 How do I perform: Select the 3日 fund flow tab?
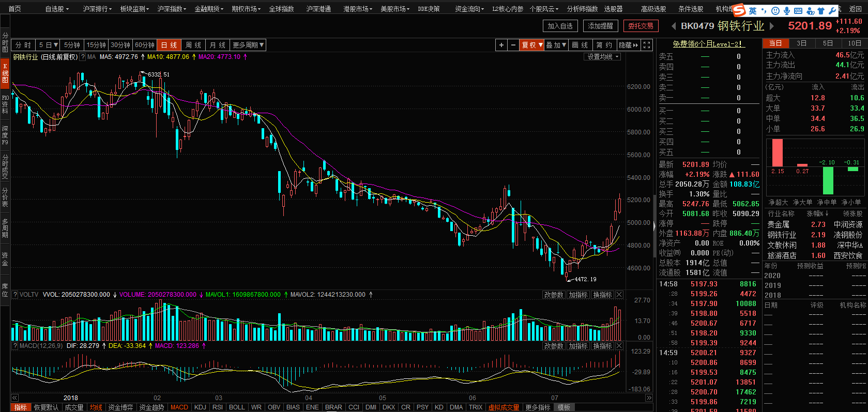click(x=802, y=43)
